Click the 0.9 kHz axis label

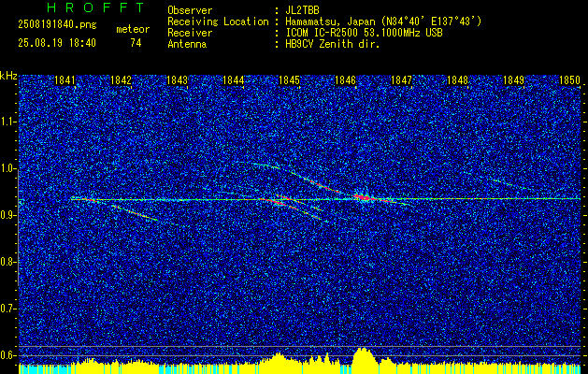7,215
